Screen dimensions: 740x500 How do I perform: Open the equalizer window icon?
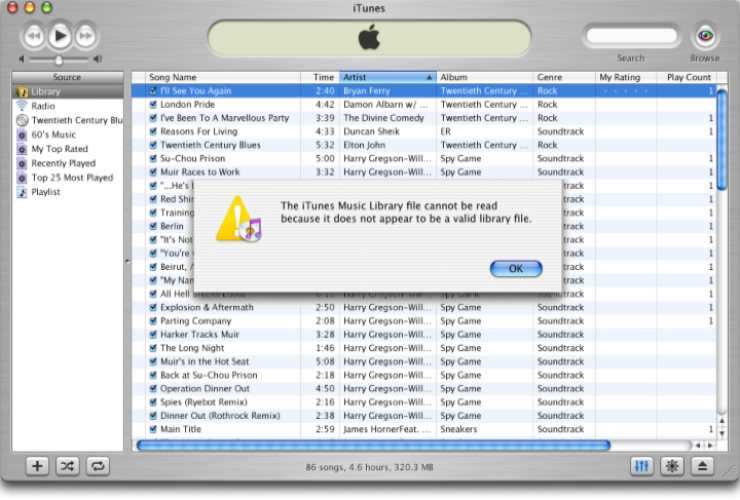[x=642, y=466]
